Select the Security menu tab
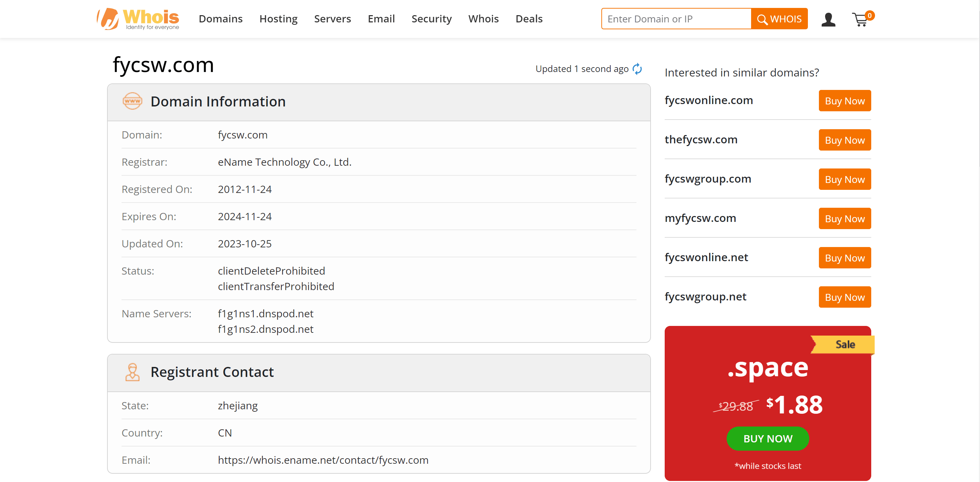The height and width of the screenshot is (482, 980). pos(432,19)
